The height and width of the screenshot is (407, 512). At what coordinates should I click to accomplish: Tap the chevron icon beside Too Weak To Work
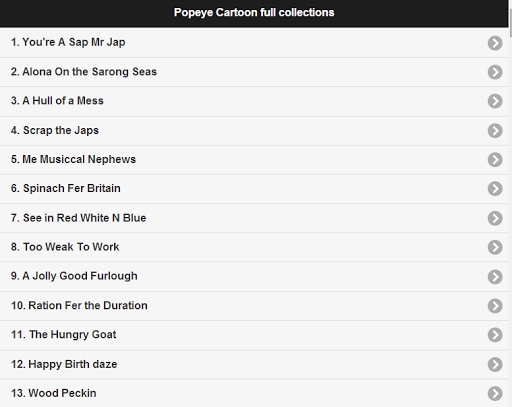point(495,247)
